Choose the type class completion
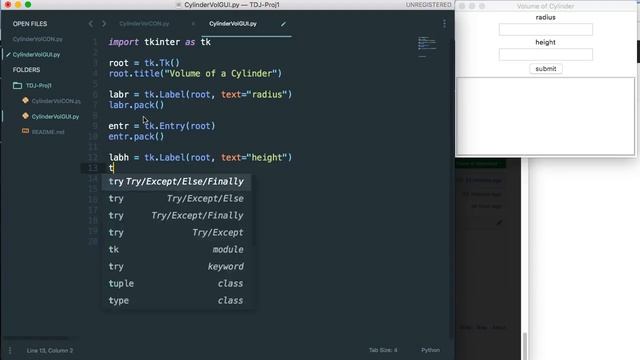Image resolution: width=640 pixels, height=360 pixels. coord(176,300)
